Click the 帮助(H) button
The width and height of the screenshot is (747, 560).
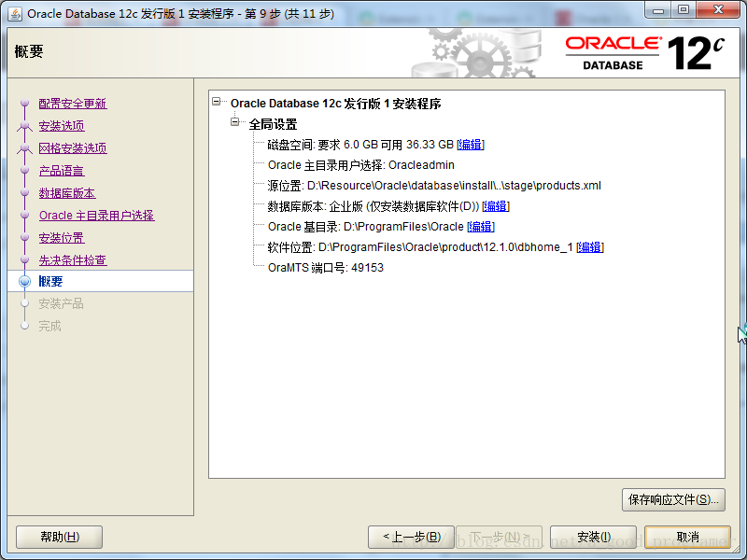pyautogui.click(x=60, y=538)
